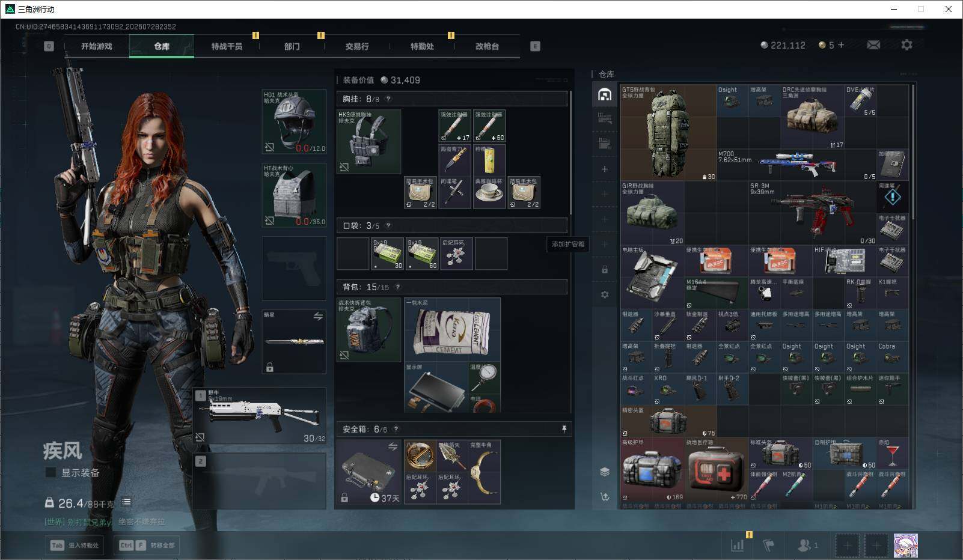The image size is (963, 560).
Task: Select the GT5野战背包 in the warehouse
Action: point(668,133)
